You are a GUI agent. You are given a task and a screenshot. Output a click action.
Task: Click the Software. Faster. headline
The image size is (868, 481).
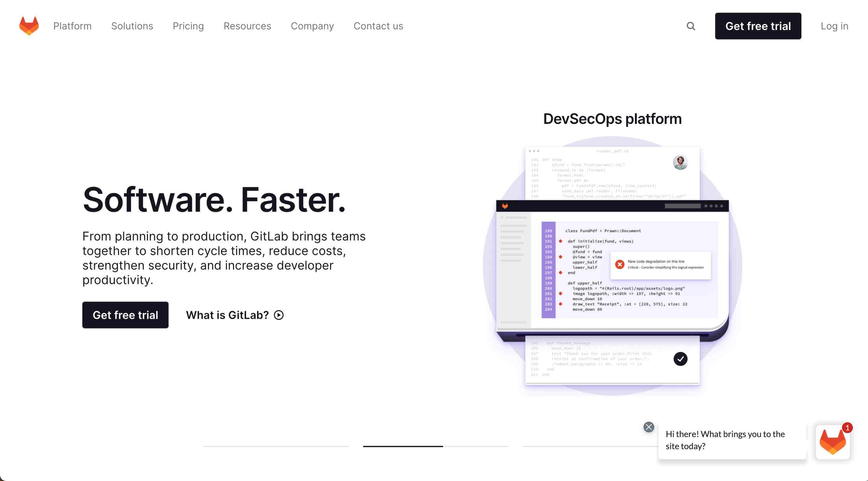pos(214,200)
